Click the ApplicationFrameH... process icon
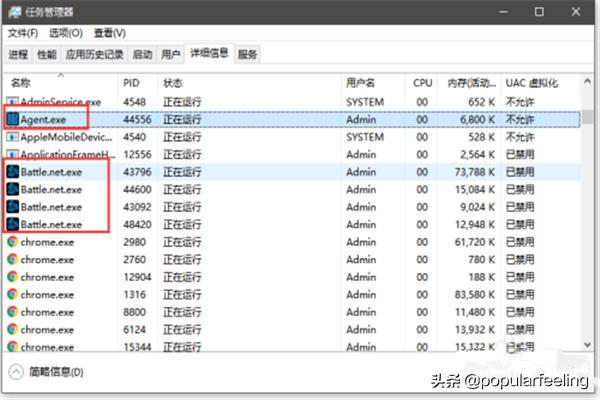 (x=13, y=154)
